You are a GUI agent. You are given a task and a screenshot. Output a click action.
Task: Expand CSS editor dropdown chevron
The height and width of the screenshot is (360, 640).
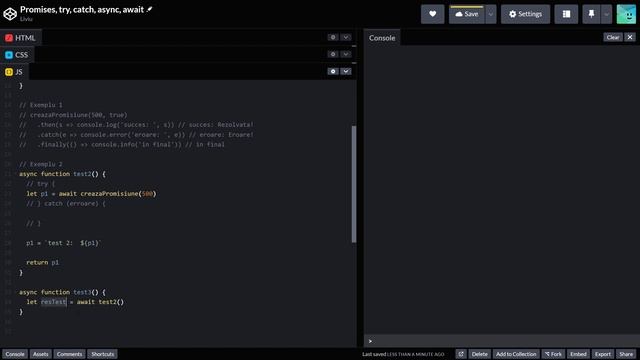(x=346, y=54)
